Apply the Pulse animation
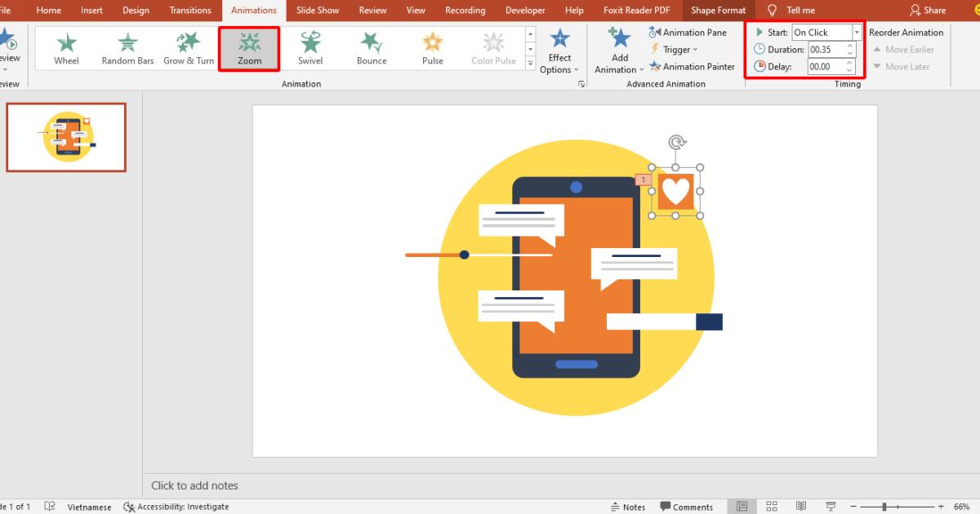The image size is (980, 514). (432, 47)
